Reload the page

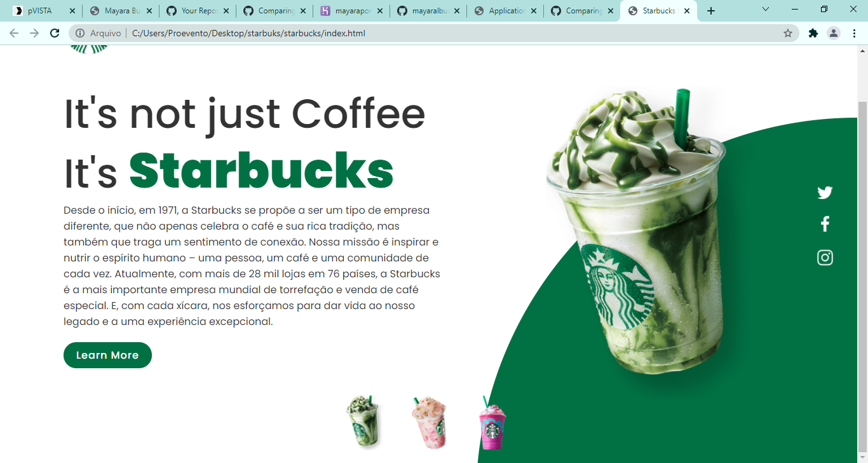[55, 33]
